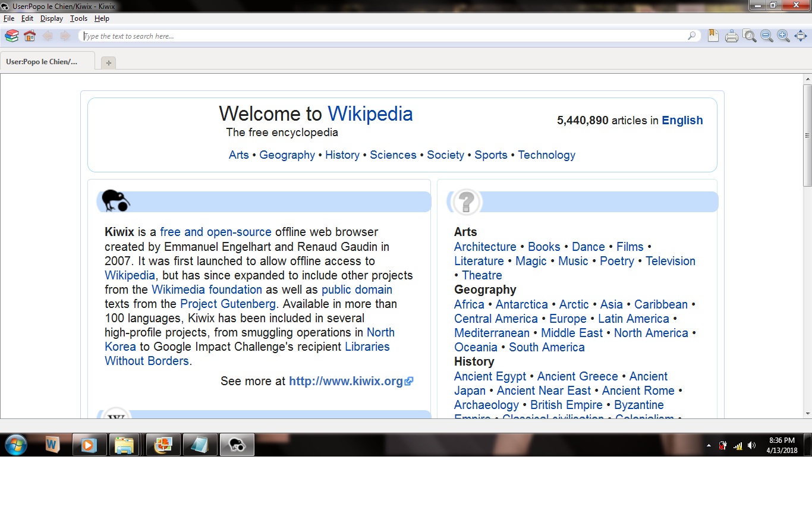Viewport: 812px width, 516px height.
Task: Open the Technology portal link
Action: (547, 155)
